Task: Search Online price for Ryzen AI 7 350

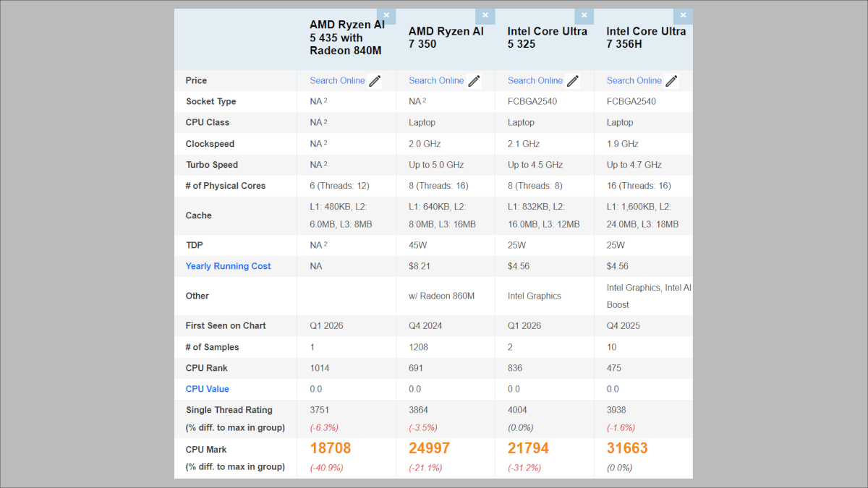Action: point(436,81)
